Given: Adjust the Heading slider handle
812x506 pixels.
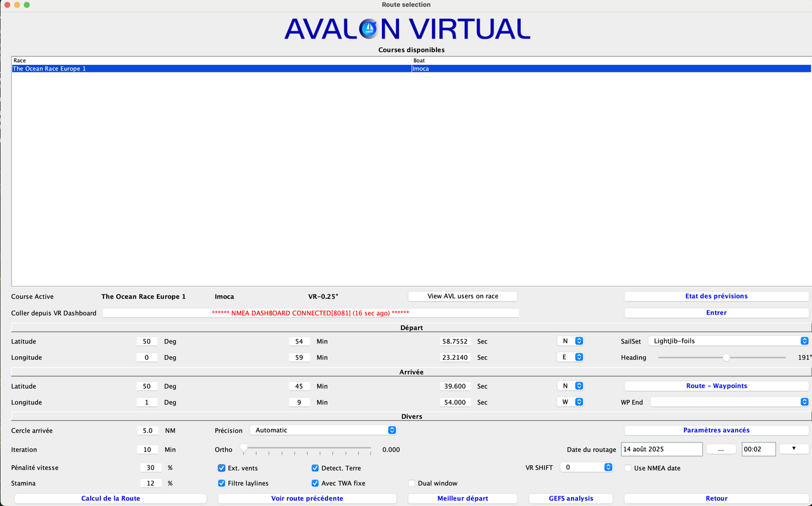Looking at the screenshot, I should point(726,357).
